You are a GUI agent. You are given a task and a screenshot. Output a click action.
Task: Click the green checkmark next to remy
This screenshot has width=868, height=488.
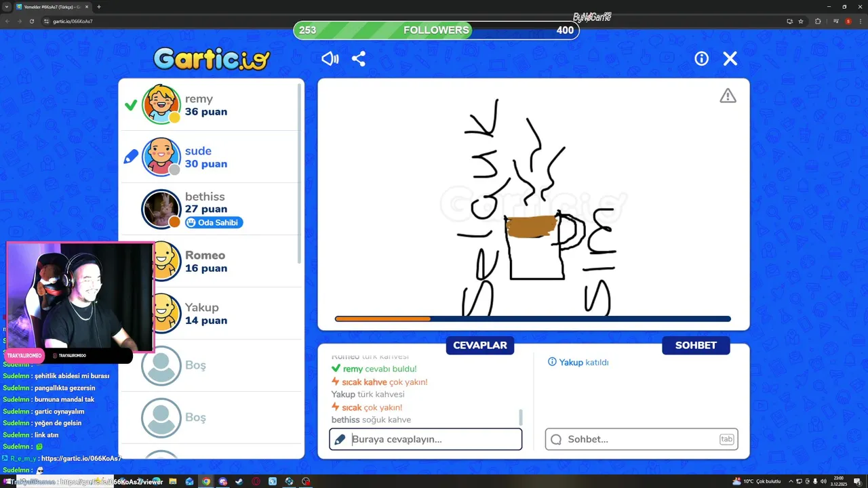tap(131, 105)
